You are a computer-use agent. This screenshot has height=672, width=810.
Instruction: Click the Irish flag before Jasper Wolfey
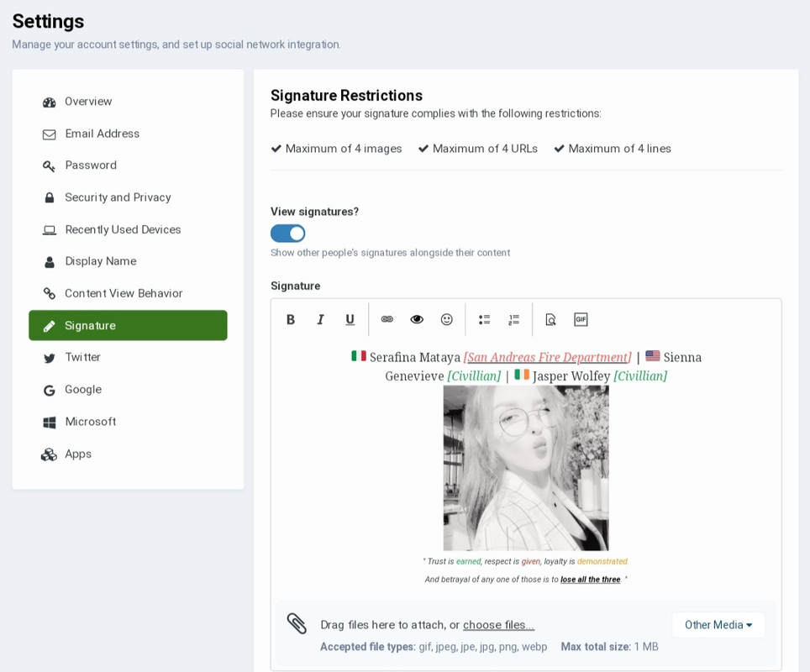coord(522,375)
